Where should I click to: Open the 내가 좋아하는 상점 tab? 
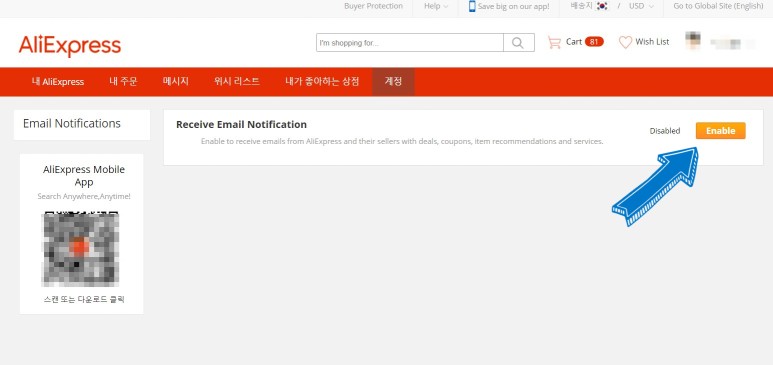[x=322, y=82]
